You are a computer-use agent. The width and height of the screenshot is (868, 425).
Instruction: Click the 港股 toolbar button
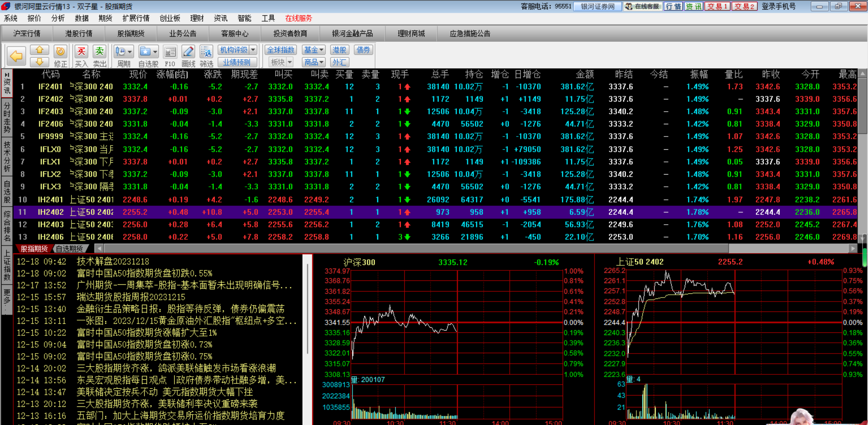tap(339, 50)
